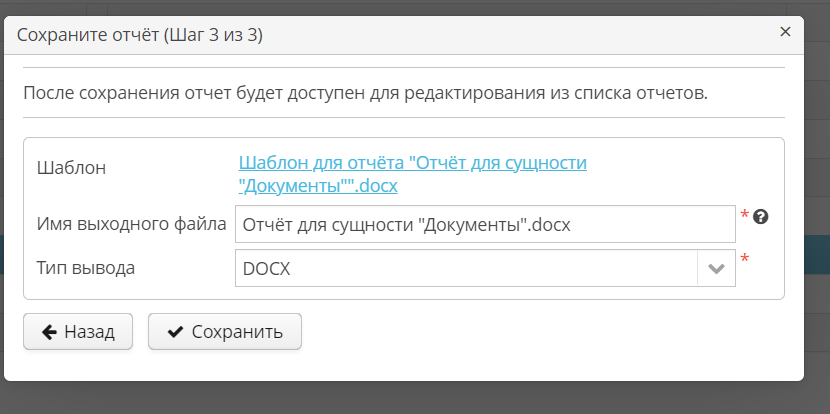Go back with the Назад button
The height and width of the screenshot is (414, 830).
click(x=78, y=332)
